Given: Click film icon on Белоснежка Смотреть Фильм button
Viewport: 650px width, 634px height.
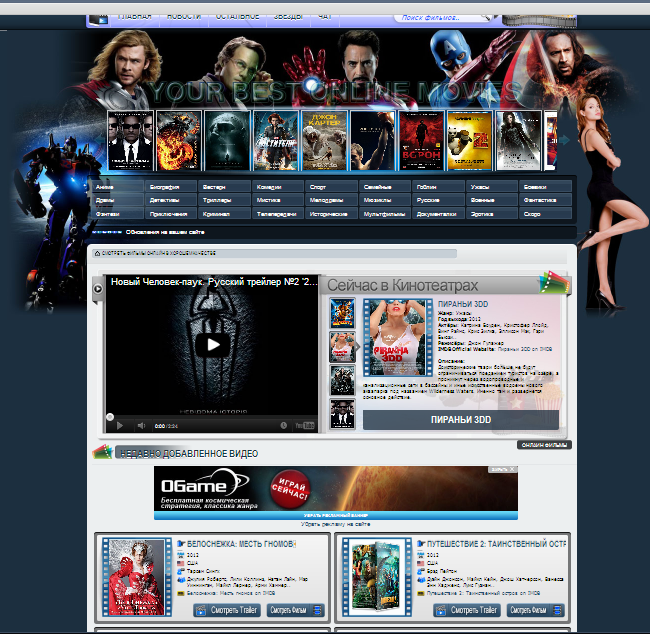Looking at the screenshot, I should 318,610.
